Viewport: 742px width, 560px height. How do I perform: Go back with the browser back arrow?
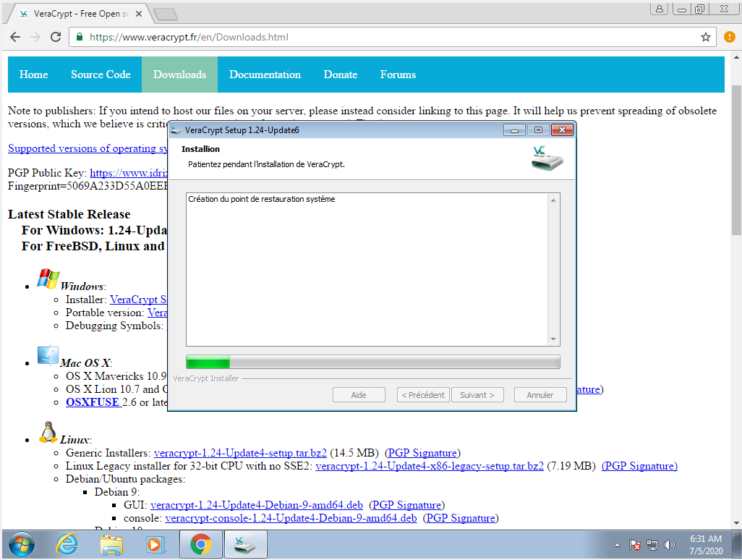click(15, 37)
